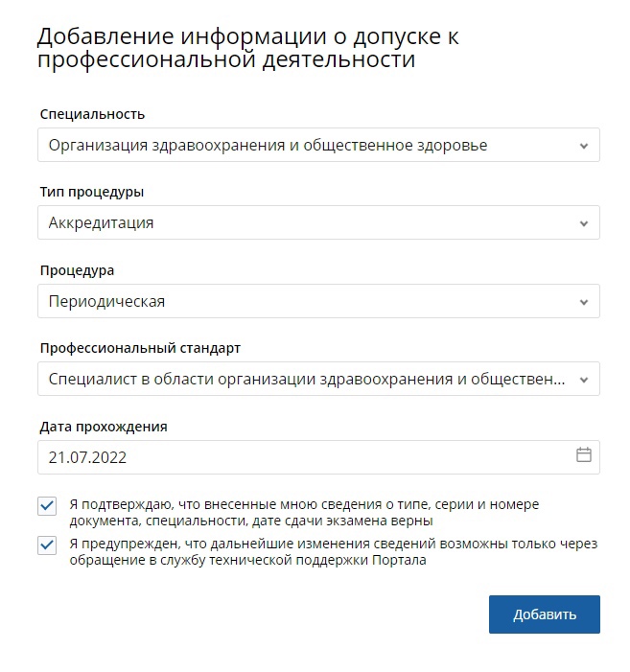Image resolution: width=630 pixels, height=672 pixels.
Task: Click the chevron arrow in Процедура field
Action: coord(584,302)
